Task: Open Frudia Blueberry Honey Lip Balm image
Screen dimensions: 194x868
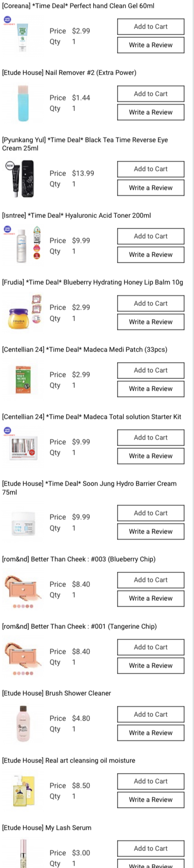Action: (x=23, y=313)
